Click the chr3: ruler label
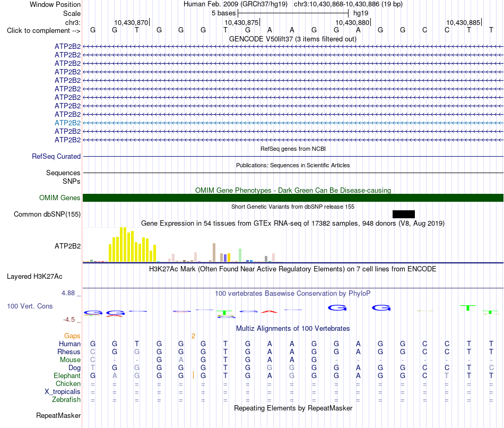This screenshot has width=504, height=428. (x=73, y=22)
